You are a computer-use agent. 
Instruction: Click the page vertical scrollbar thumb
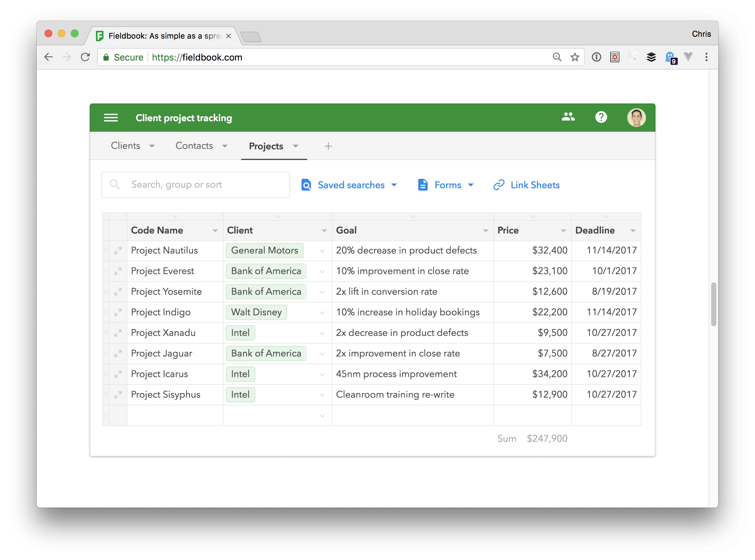713,304
